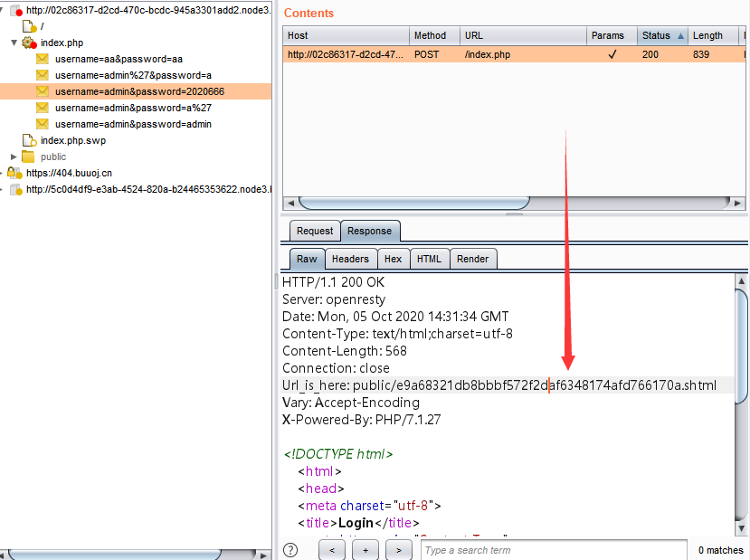This screenshot has height=560, width=750.
Task: Collapse the index.php tree node
Action: tap(14, 43)
